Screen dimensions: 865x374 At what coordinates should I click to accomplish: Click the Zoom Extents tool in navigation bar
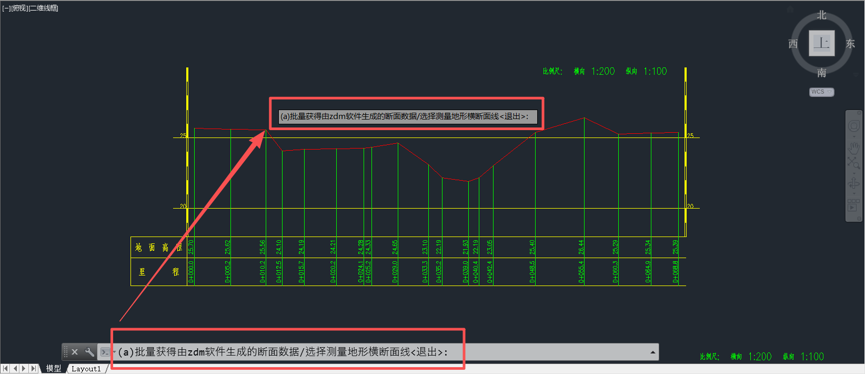click(853, 163)
